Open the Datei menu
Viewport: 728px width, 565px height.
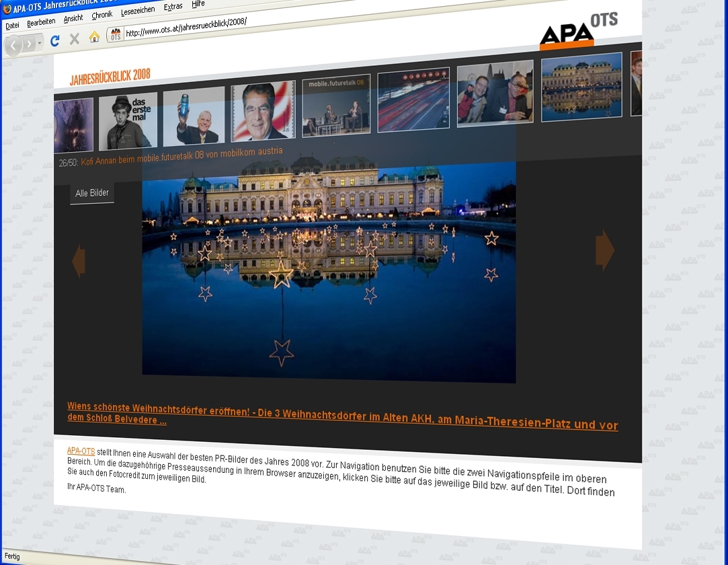12,26
